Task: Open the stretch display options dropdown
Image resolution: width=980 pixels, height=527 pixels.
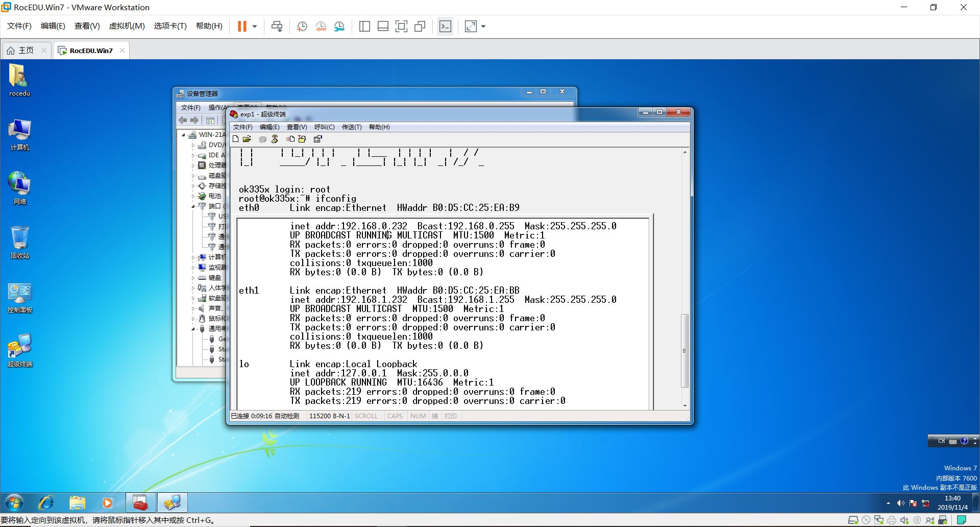Action: pyautogui.click(x=483, y=26)
